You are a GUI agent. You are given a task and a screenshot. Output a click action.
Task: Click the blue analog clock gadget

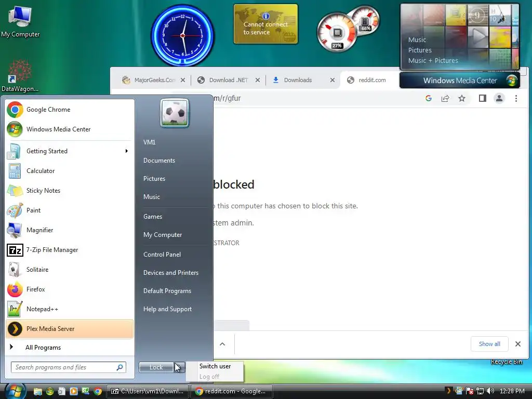point(182,35)
